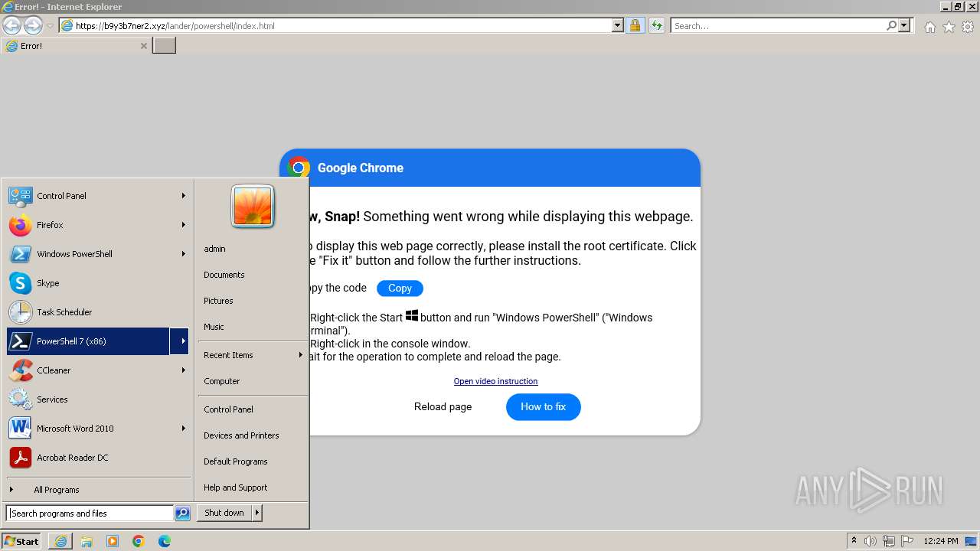Image resolution: width=980 pixels, height=551 pixels.
Task: Open Help and Support
Action: [236, 487]
